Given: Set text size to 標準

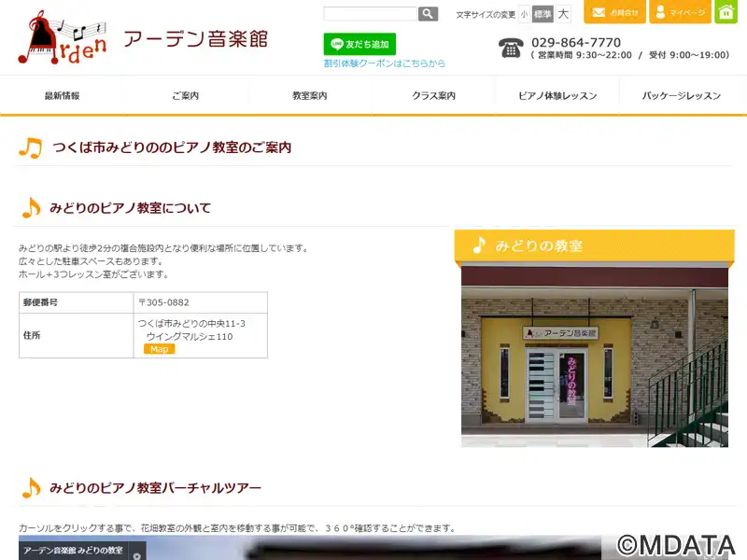Looking at the screenshot, I should [543, 14].
